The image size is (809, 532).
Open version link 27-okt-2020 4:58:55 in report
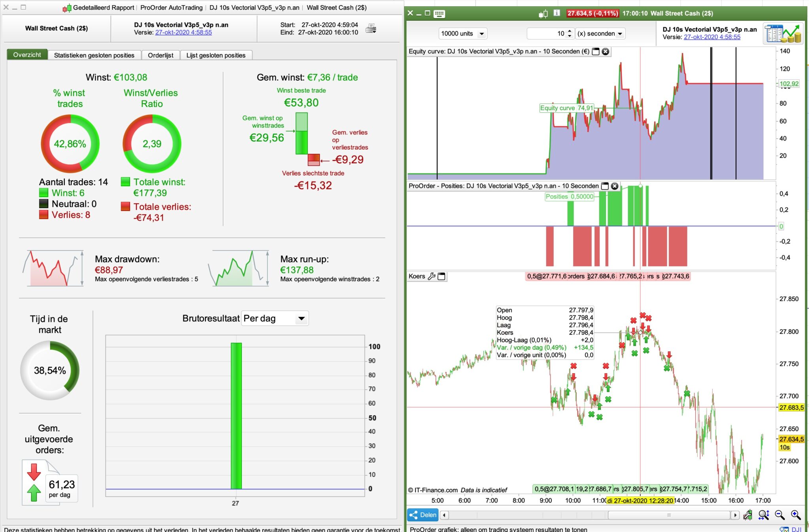coord(183,32)
